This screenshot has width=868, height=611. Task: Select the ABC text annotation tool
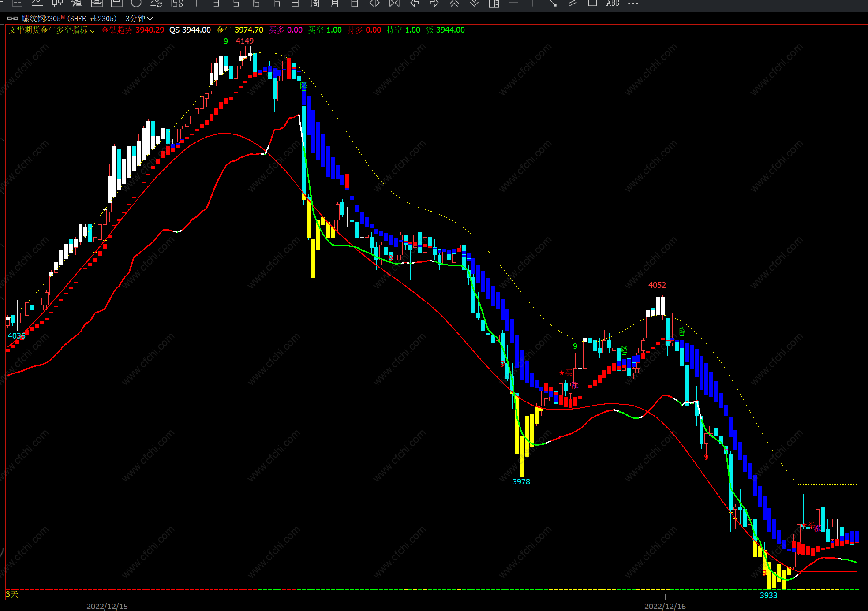point(613,4)
